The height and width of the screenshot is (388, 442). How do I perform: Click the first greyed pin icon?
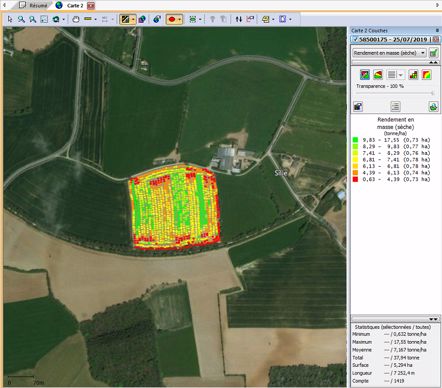point(212,19)
